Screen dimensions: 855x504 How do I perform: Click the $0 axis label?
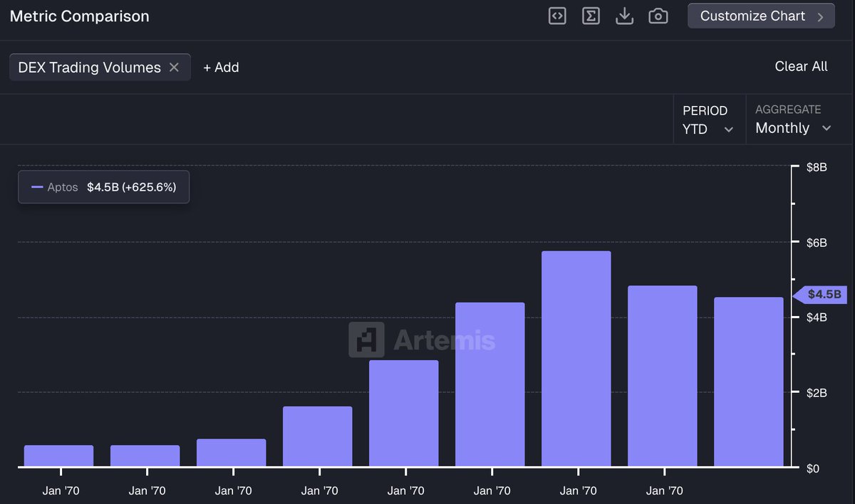813,468
